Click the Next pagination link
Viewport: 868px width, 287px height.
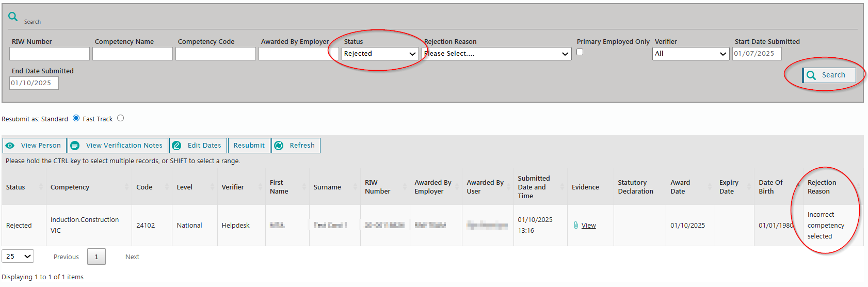132,257
